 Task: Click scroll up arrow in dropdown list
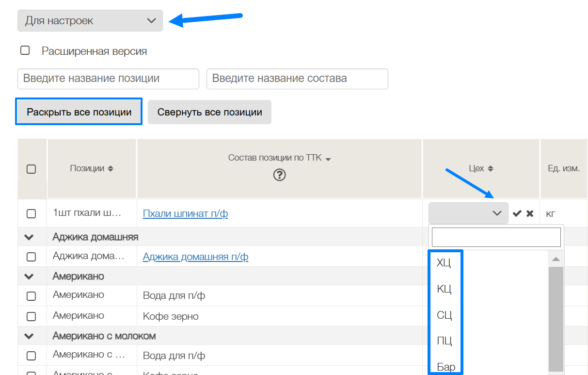(556, 259)
